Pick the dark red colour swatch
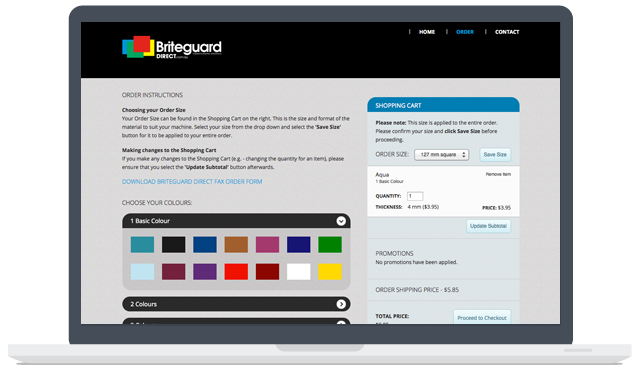Viewport: 640px width, 370px height. tap(267, 272)
